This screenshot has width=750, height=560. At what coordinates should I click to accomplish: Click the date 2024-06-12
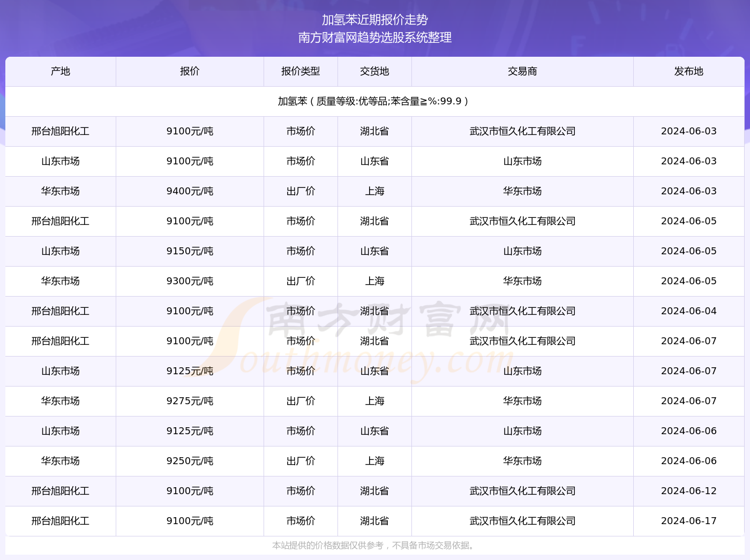(689, 491)
